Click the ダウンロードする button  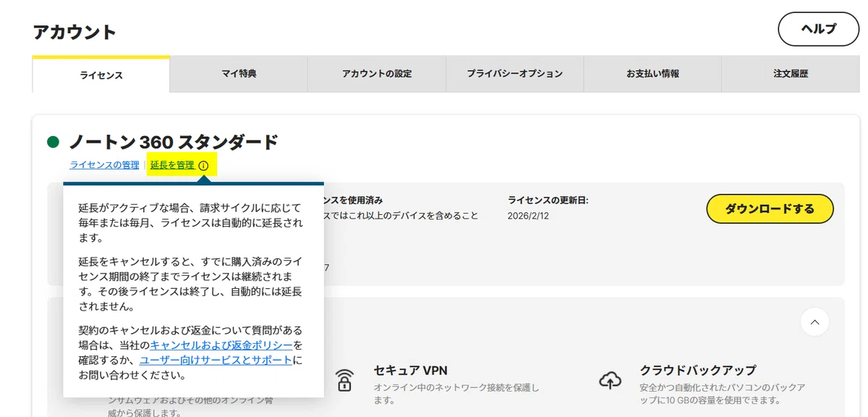pyautogui.click(x=770, y=208)
